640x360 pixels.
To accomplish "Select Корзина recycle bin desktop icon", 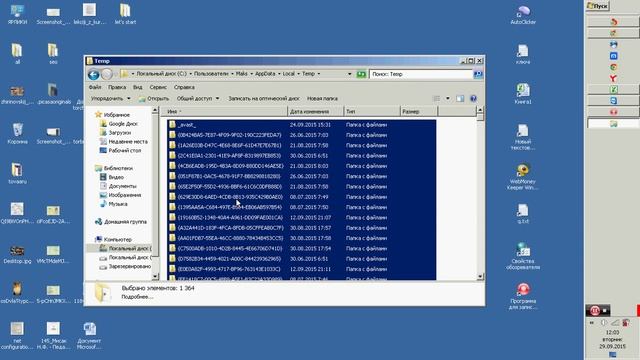I will pyautogui.click(x=18, y=134).
